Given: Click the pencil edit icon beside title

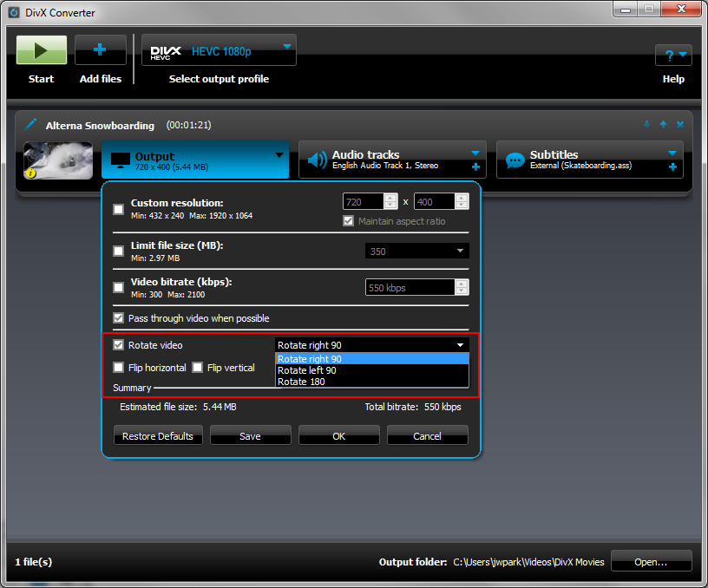Looking at the screenshot, I should [31, 125].
